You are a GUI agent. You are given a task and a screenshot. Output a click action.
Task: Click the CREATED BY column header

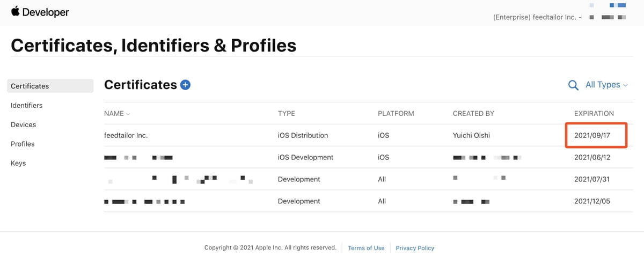tap(473, 114)
